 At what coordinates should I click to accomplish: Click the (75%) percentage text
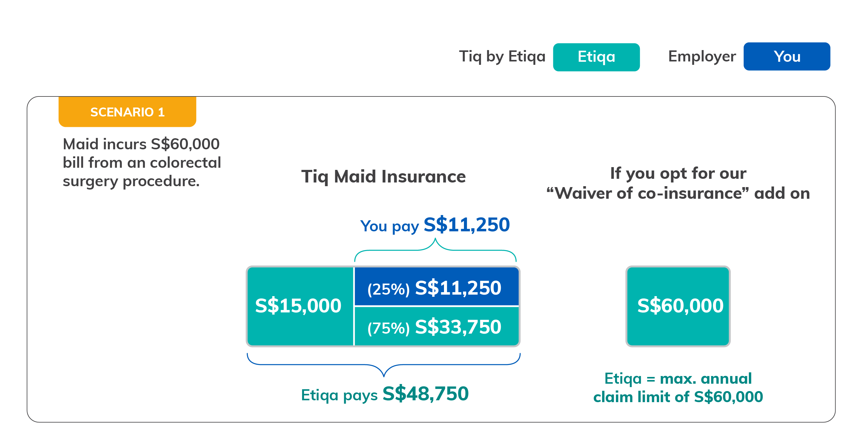(x=388, y=328)
